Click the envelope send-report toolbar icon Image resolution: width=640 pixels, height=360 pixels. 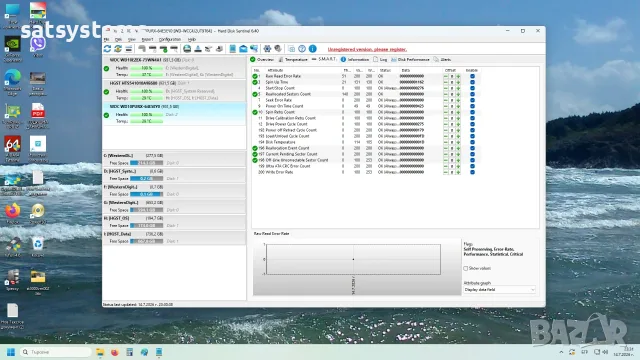(x=243, y=49)
